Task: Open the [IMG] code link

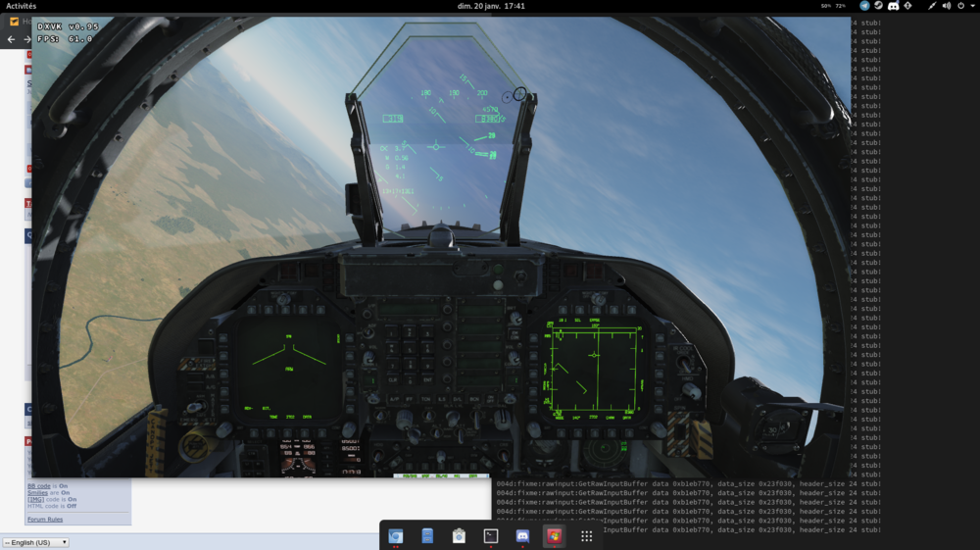Action: [35, 499]
